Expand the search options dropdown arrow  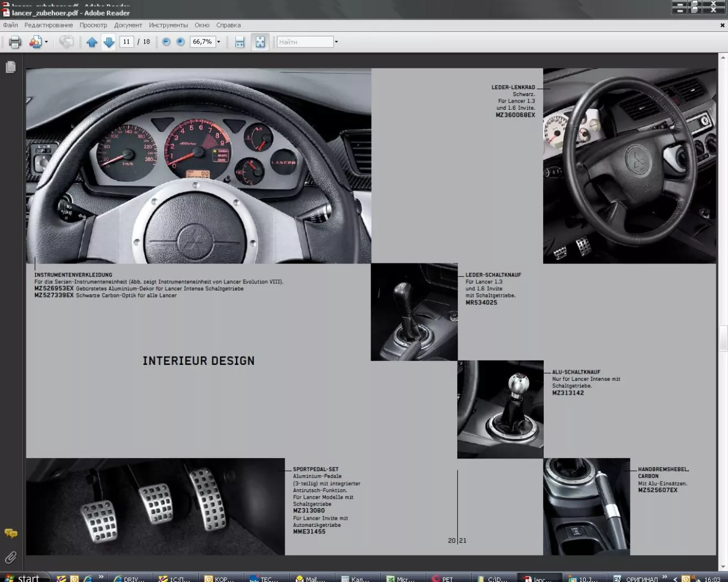click(x=336, y=42)
